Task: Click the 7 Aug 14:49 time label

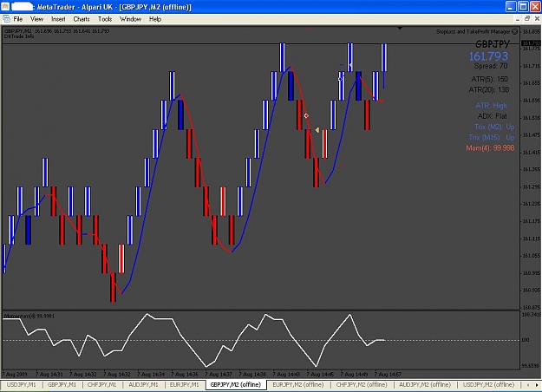Action: 354,374
